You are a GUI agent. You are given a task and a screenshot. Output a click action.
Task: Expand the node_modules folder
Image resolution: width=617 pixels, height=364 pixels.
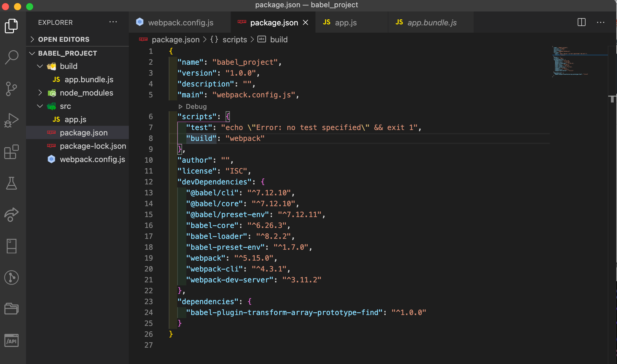[x=40, y=93]
